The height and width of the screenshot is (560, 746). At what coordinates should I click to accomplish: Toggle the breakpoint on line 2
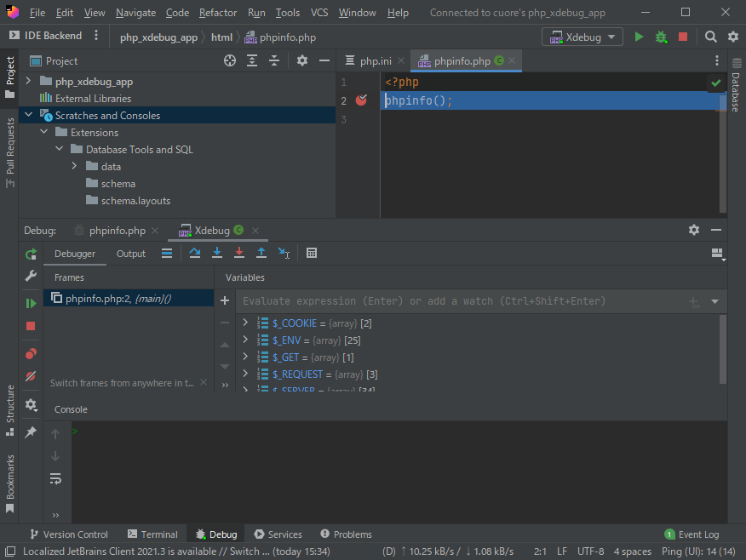[361, 100]
